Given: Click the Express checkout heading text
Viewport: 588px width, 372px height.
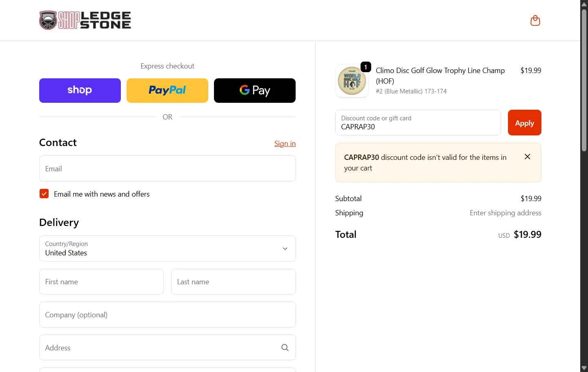Looking at the screenshot, I should pos(167,66).
